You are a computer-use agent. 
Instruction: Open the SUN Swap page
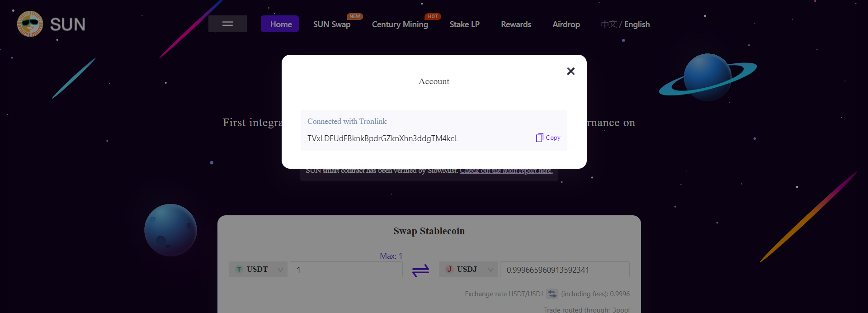point(332,24)
